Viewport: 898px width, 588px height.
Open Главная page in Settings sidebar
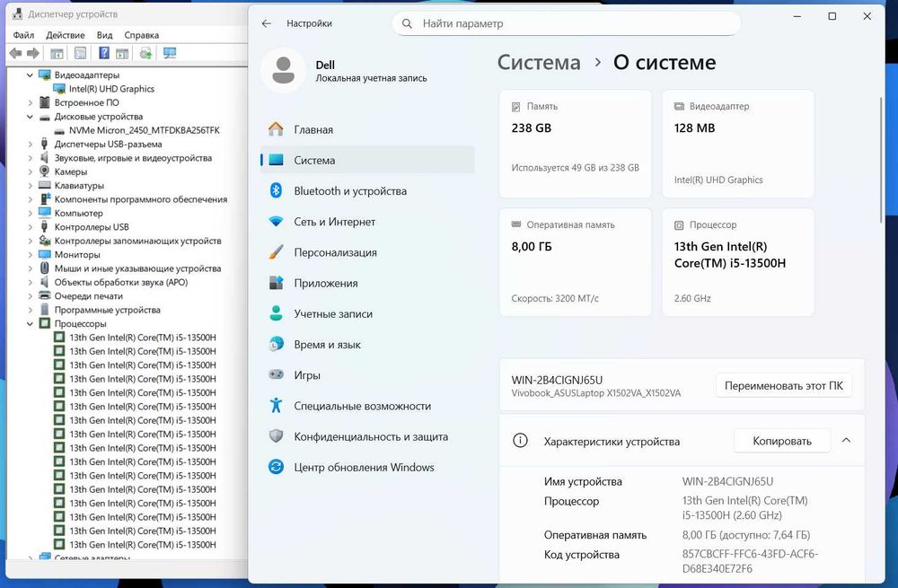point(367,129)
